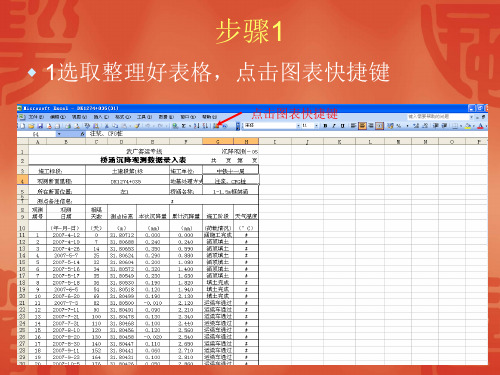The image size is (500, 375).
Task: Select column G header
Action: [x=218, y=142]
